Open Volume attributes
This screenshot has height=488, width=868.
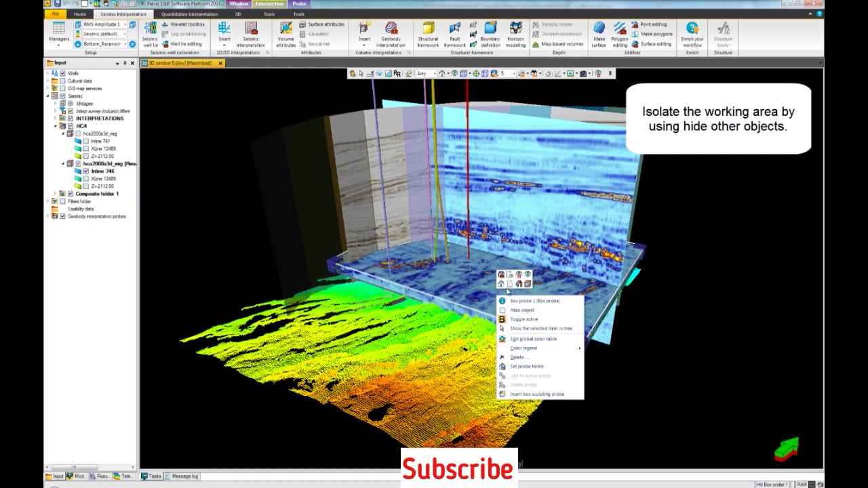285,34
